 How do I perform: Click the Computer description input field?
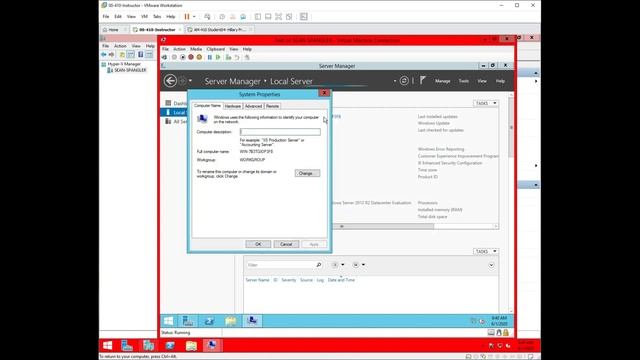(x=280, y=132)
